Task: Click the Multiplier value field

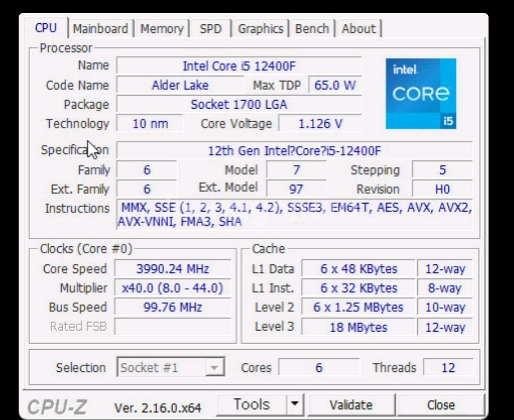Action: [173, 288]
